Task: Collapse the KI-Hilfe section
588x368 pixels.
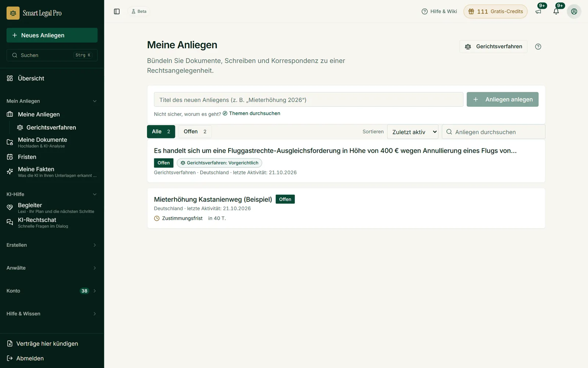Action: tap(52, 194)
